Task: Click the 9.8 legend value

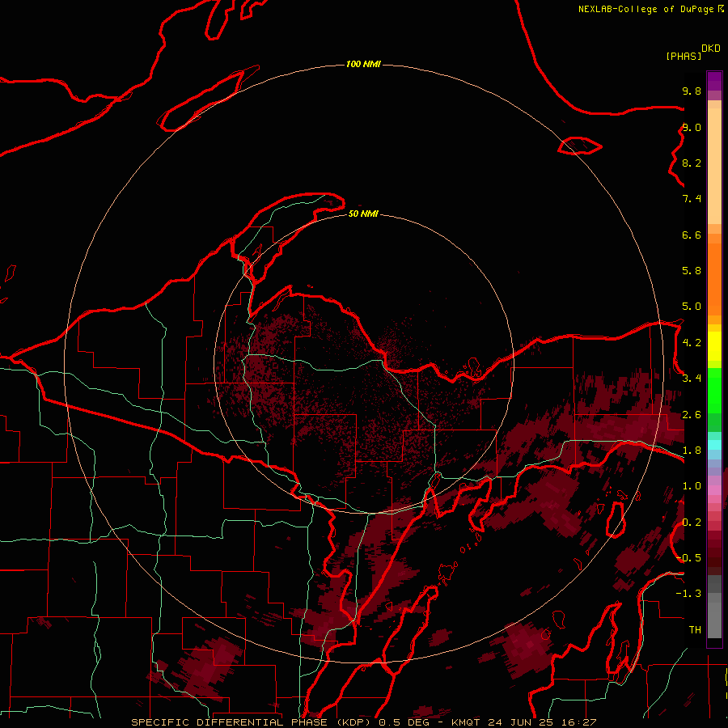Action: 692,91
